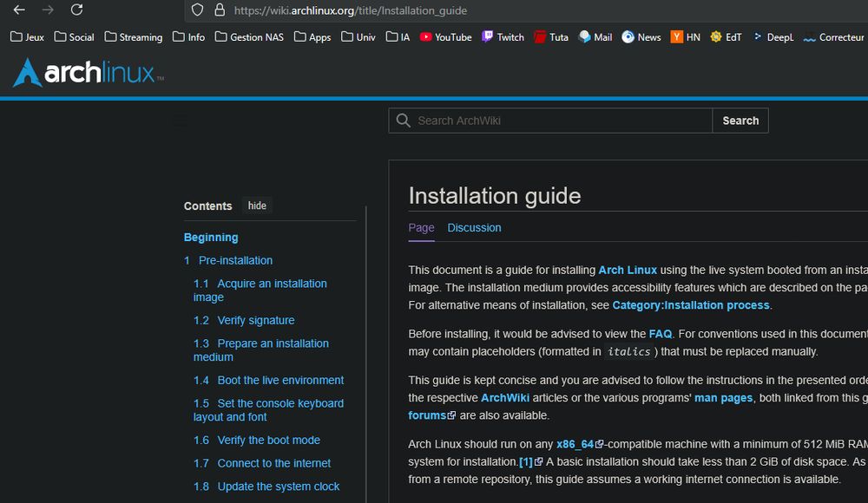Reload the current page

click(x=76, y=11)
